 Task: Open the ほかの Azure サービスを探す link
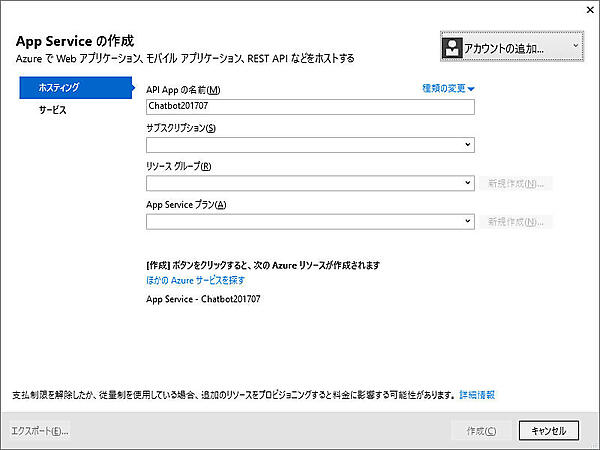(x=195, y=280)
